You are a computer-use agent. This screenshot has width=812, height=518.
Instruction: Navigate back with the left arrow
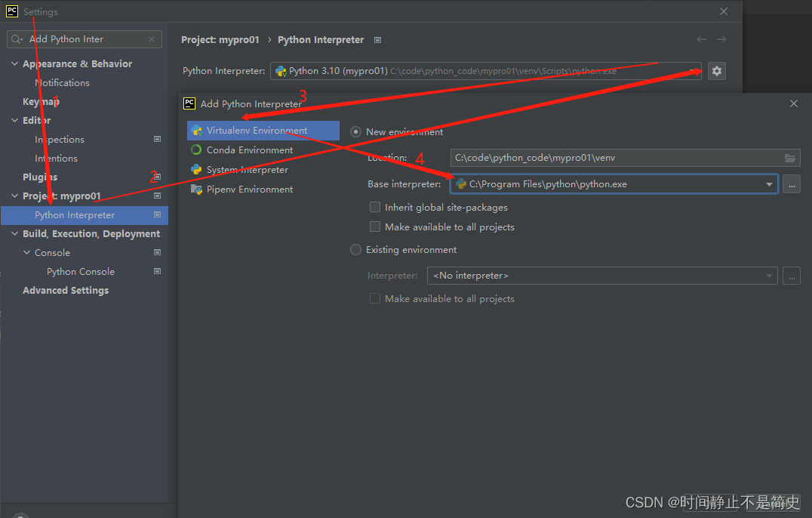[701, 39]
